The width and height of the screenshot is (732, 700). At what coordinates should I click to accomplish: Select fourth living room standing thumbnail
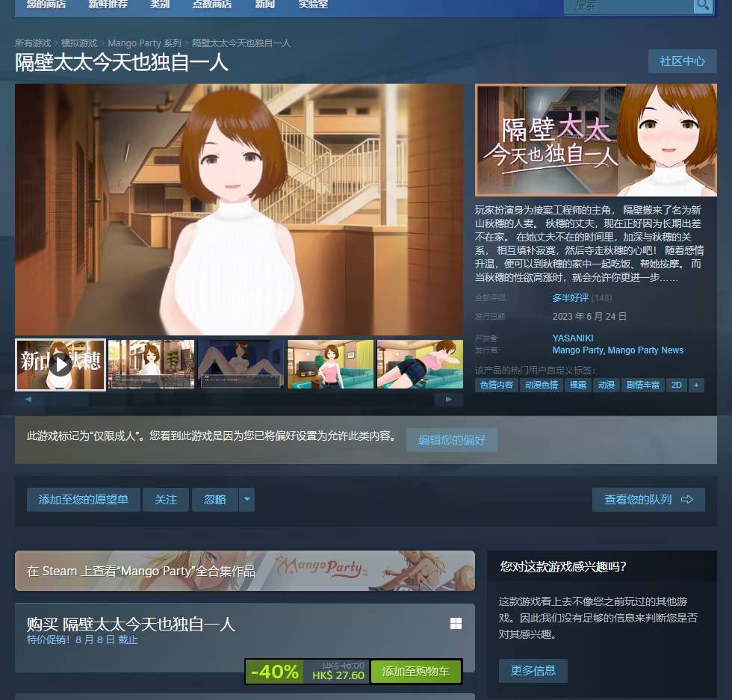[x=330, y=365]
